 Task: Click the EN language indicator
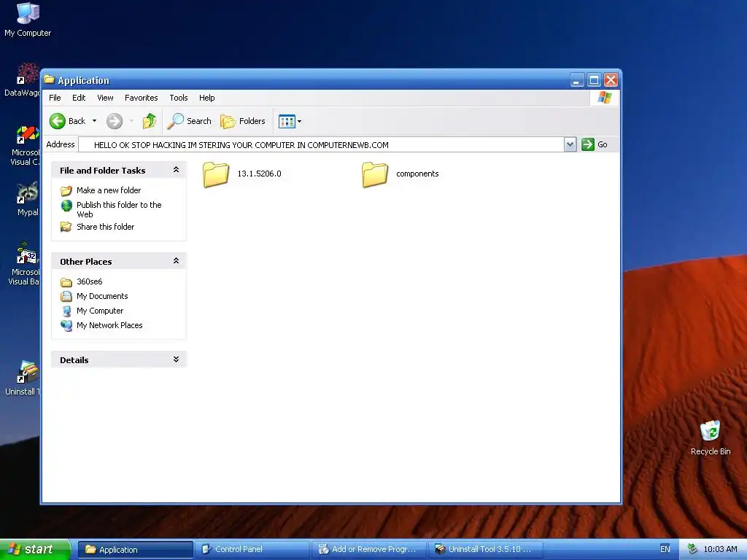tap(665, 549)
